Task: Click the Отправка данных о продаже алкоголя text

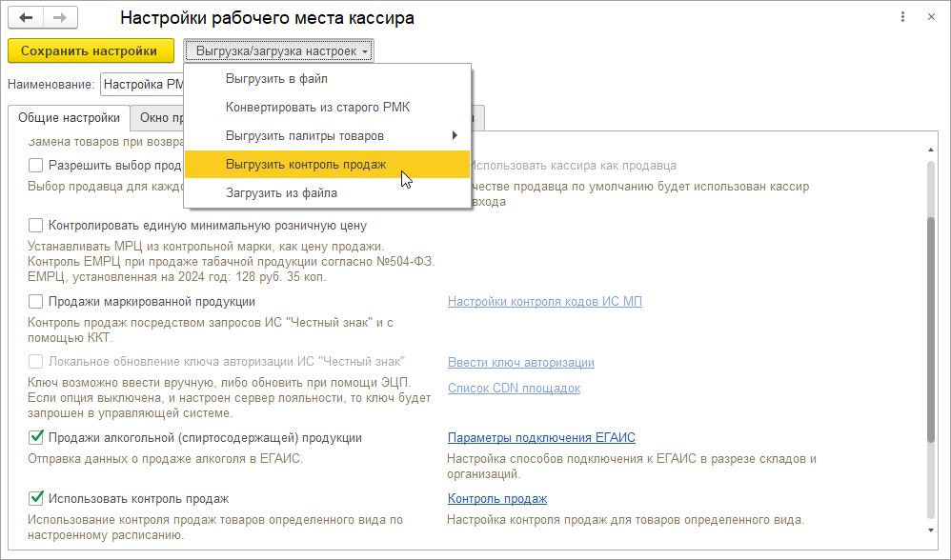Action: point(166,459)
